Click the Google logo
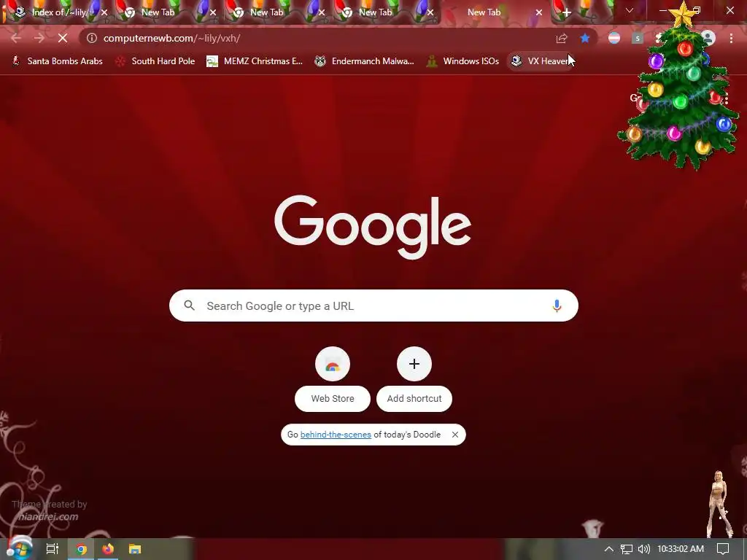Screen dimensions: 747x560 [373, 227]
